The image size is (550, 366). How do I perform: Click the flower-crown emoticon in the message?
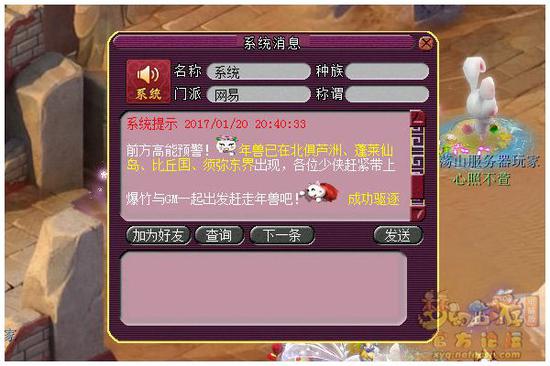[226, 145]
